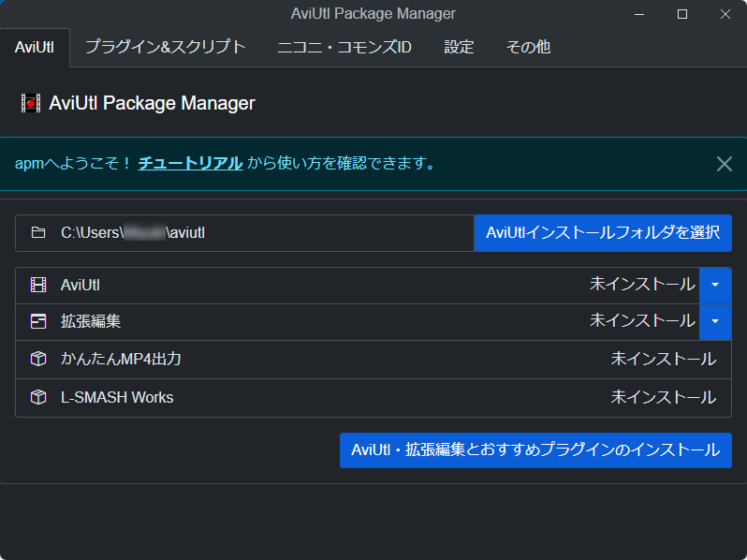Select the AviUtl tab
Screen dimensions: 747x560
(35, 47)
